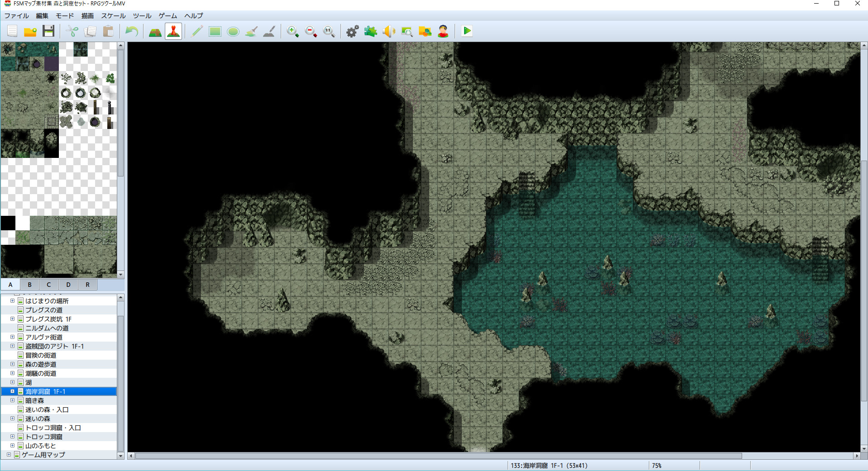Select the 迷いの森・入口 map
Screen dimensions: 868x471
tap(47, 409)
